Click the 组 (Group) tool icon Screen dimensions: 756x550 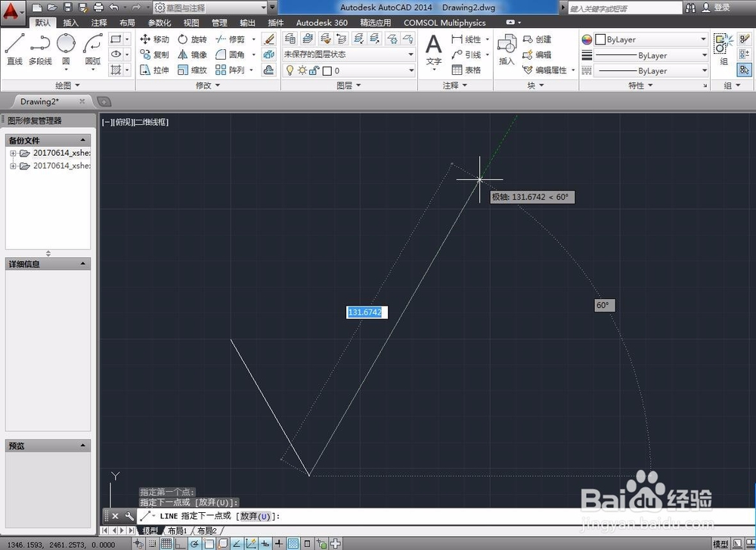(723, 50)
